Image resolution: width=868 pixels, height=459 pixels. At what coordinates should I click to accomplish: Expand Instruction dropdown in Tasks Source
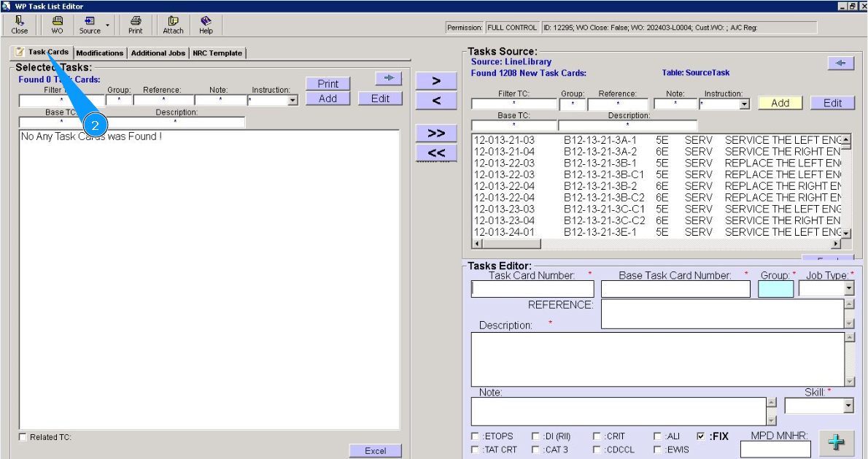point(745,104)
